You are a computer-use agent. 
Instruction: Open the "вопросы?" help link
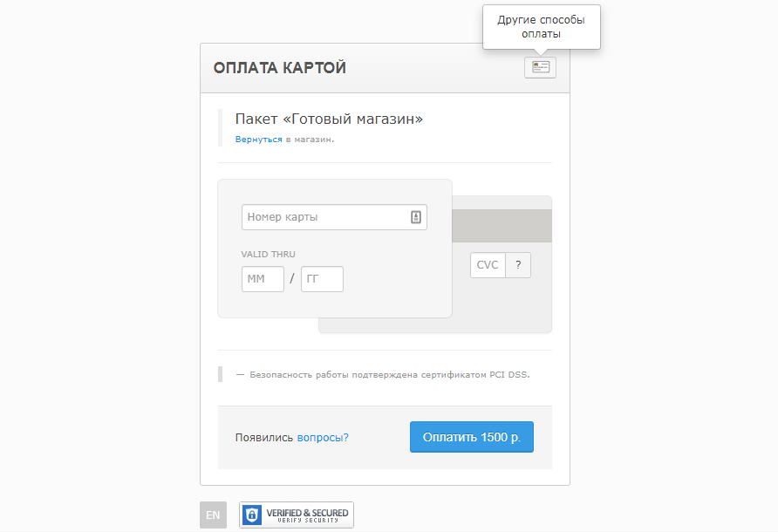pyautogui.click(x=323, y=437)
